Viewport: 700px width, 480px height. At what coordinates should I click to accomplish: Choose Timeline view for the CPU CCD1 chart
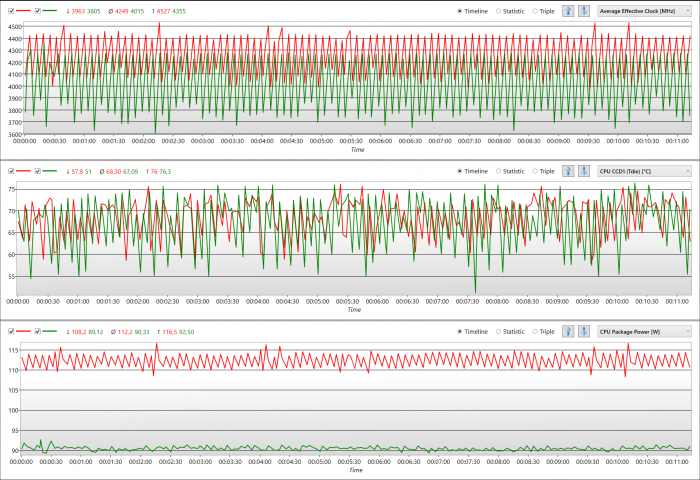pyautogui.click(x=460, y=171)
